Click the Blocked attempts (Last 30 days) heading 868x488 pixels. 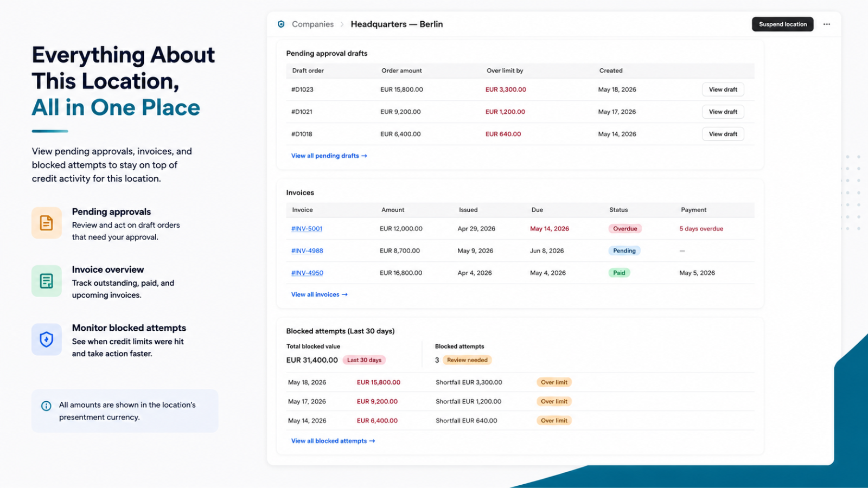point(340,331)
